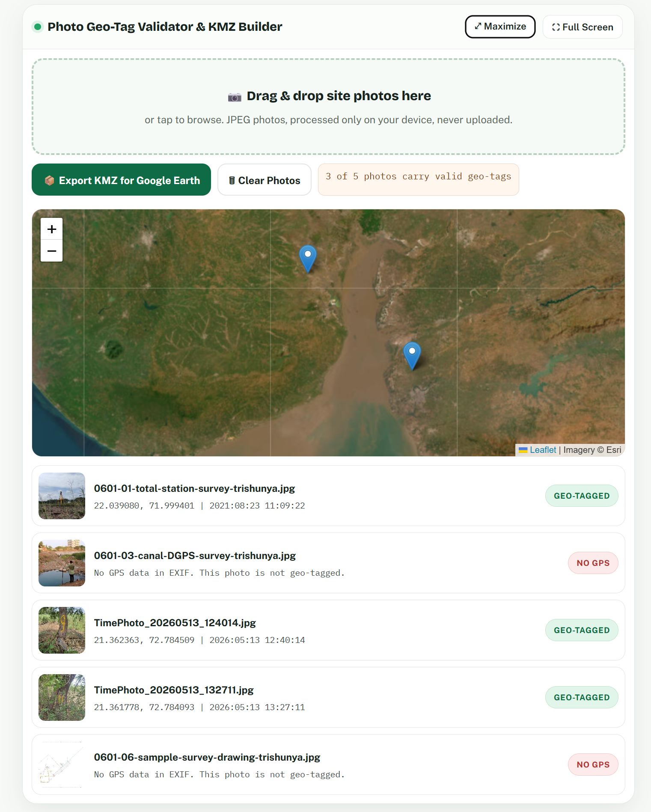The image size is (651, 812).
Task: Open thumbnail of TimePhoto_20260513_132711.jpg
Action: pos(62,697)
